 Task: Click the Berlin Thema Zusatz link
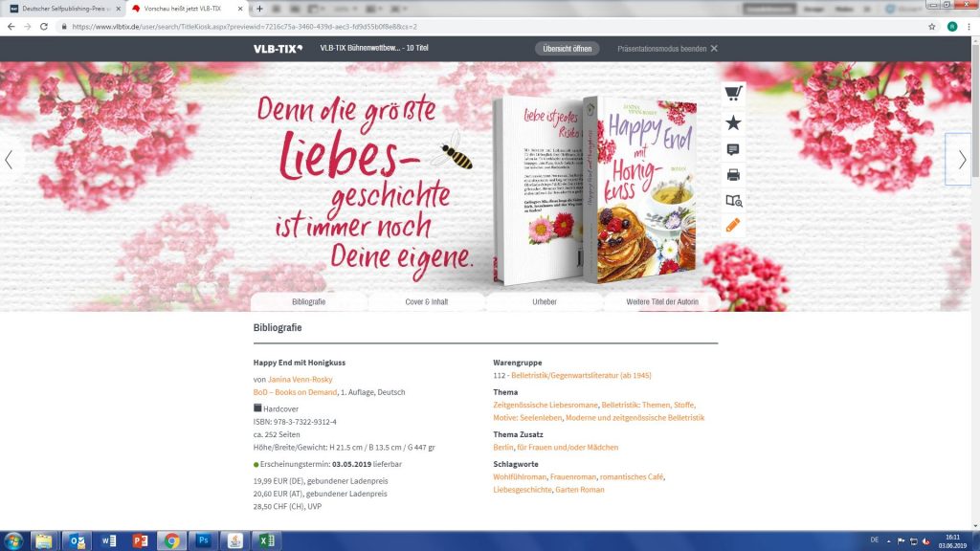tap(503, 448)
